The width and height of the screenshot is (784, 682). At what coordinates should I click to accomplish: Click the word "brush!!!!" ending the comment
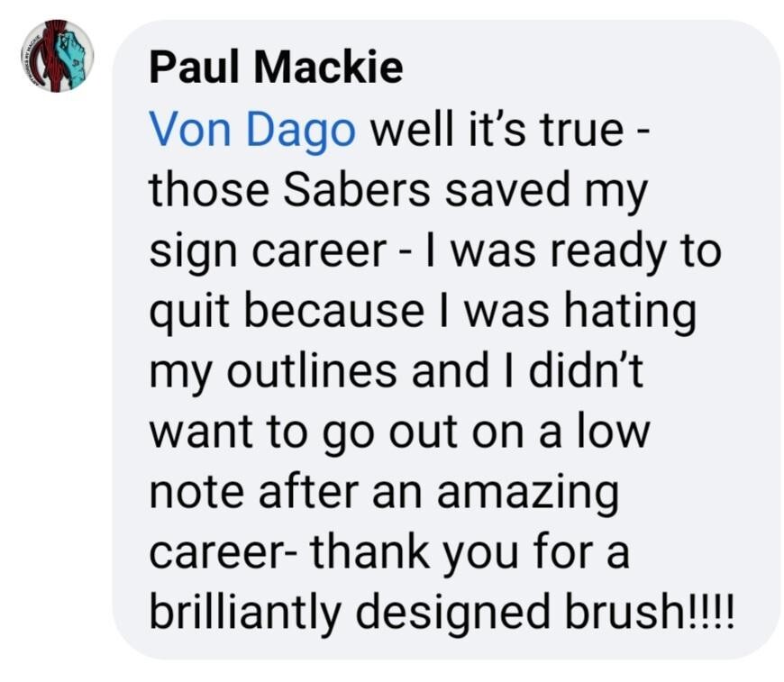pos(650,612)
